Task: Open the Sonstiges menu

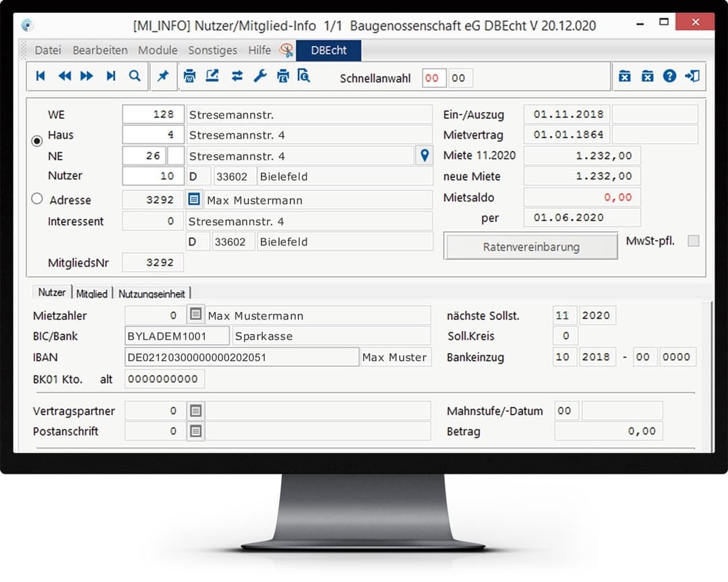Action: 212,50
